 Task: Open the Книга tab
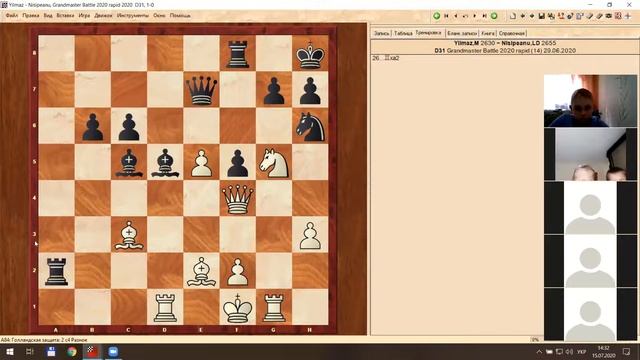coord(488,33)
